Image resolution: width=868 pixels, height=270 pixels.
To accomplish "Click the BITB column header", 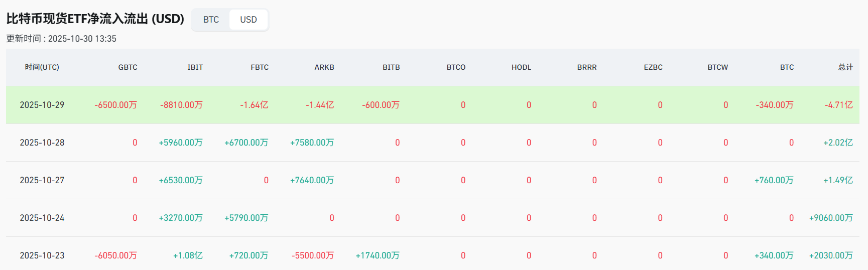I will pyautogui.click(x=391, y=67).
